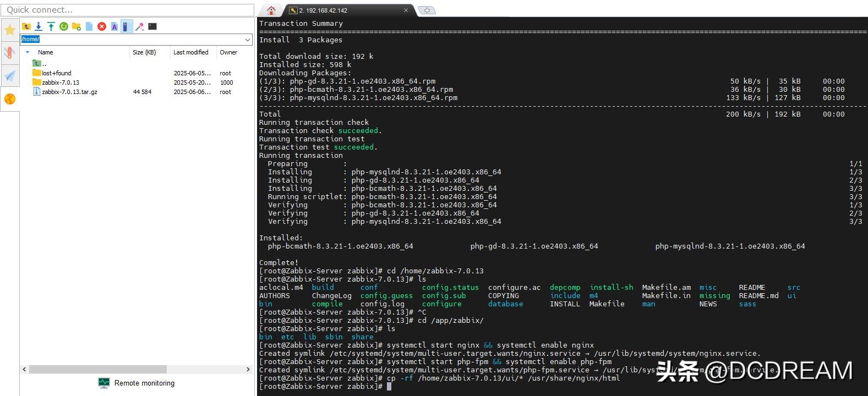
Task: Click Remote monitoring button
Action: click(x=137, y=383)
